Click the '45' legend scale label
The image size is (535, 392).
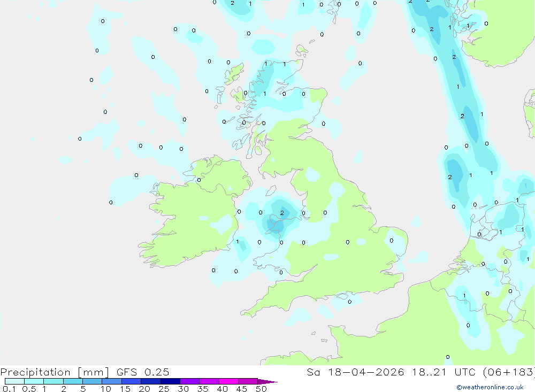click(242, 389)
